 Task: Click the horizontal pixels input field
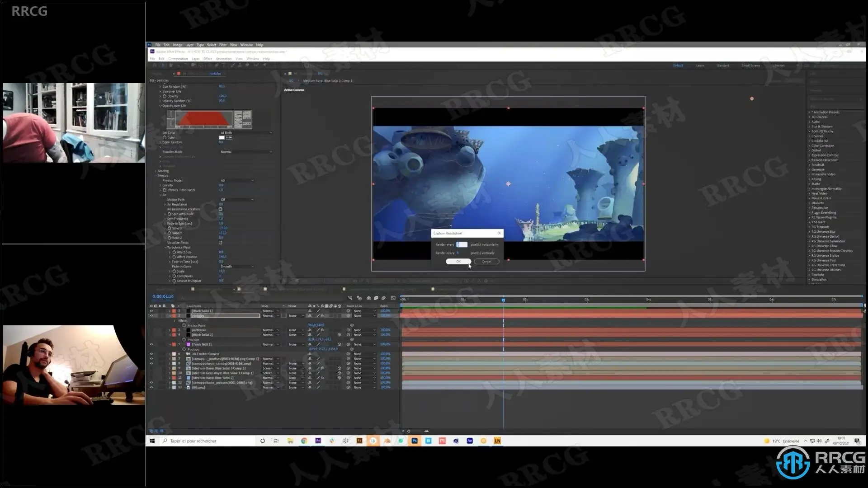[x=462, y=244]
